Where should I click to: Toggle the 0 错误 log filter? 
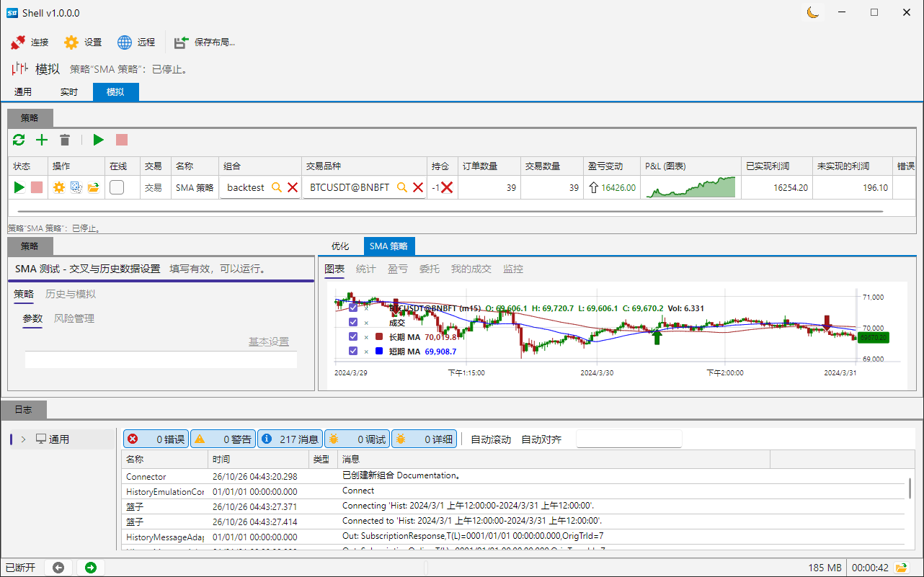156,439
